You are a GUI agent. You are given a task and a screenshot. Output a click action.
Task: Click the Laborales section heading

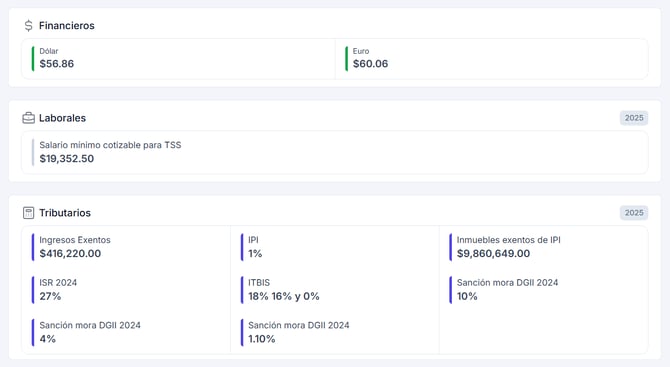[x=62, y=118]
